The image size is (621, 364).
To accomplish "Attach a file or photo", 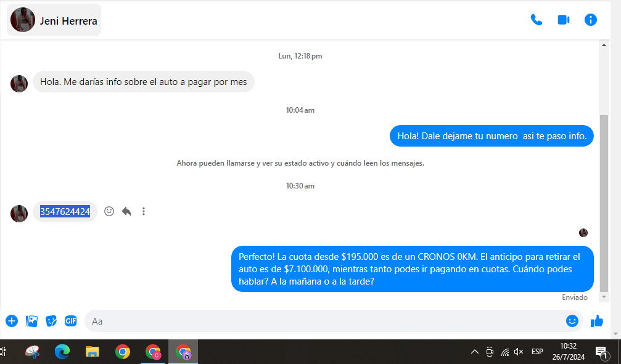I will tap(31, 321).
